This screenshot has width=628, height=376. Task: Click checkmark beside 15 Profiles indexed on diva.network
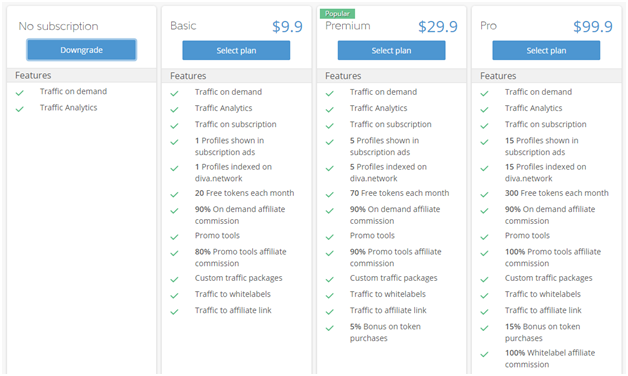tap(484, 169)
